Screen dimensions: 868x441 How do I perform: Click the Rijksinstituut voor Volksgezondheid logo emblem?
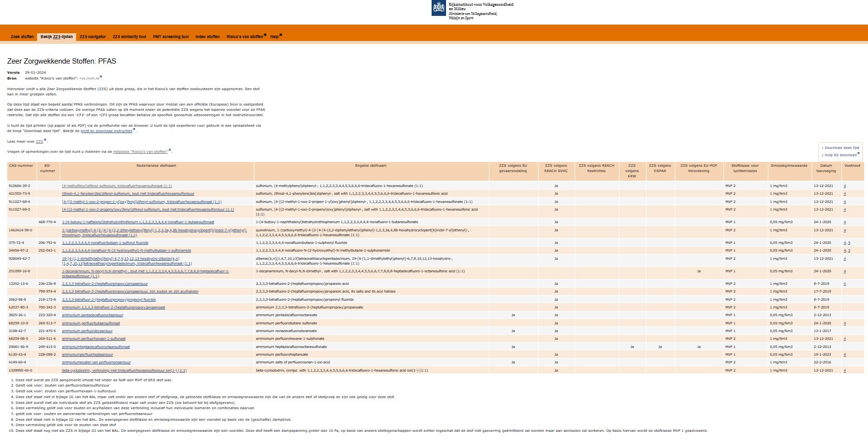coord(438,8)
